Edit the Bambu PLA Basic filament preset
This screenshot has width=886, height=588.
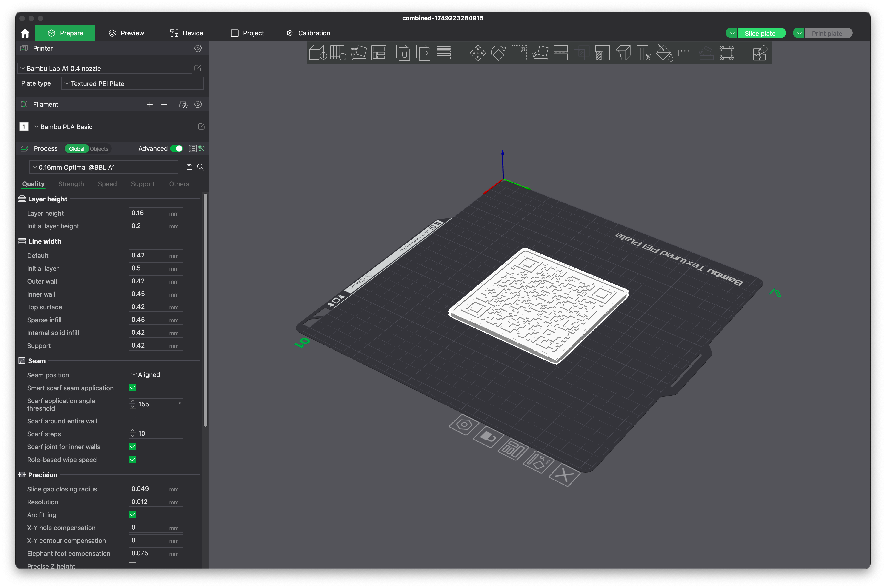tap(201, 127)
